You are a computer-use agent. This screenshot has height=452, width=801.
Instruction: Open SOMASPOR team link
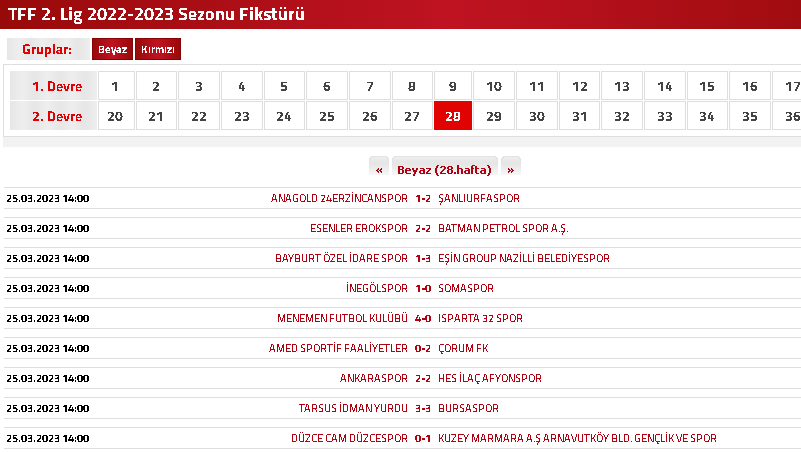point(466,288)
